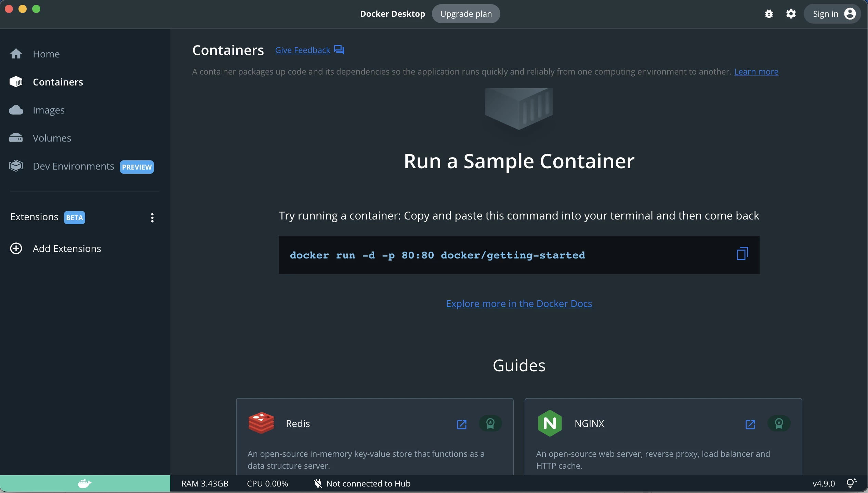Open NGINX guide external link icon
This screenshot has height=493, width=868.
click(x=750, y=424)
